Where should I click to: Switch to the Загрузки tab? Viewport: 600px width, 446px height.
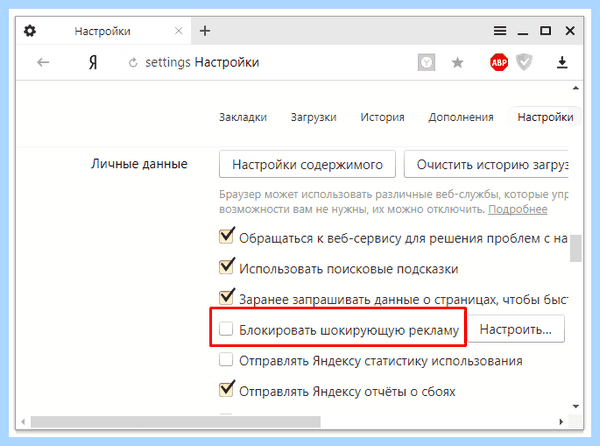[313, 117]
